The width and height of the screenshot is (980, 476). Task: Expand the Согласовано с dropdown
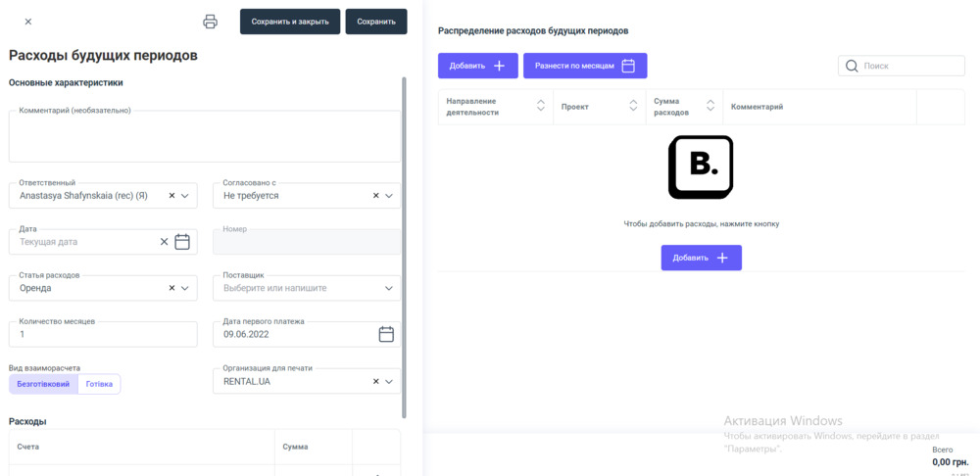tap(389, 196)
